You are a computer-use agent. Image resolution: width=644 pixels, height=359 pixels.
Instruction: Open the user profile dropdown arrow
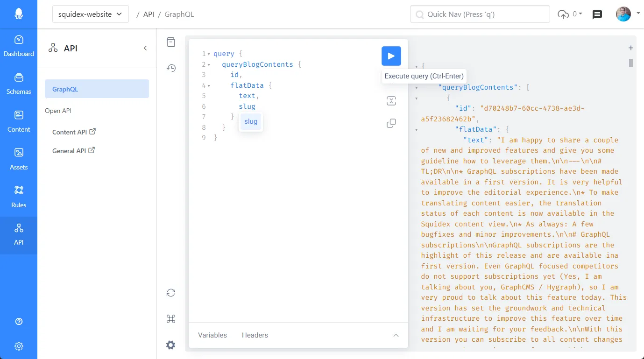click(637, 14)
